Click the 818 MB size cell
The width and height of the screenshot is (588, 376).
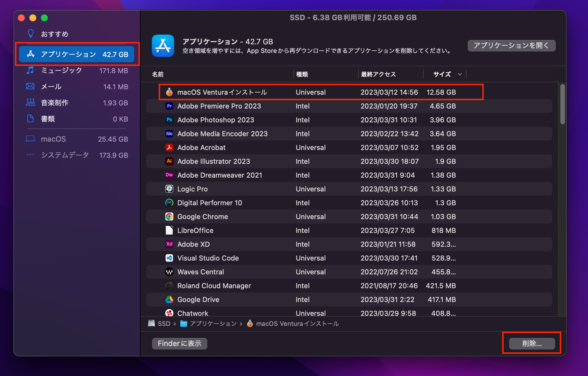pos(443,230)
